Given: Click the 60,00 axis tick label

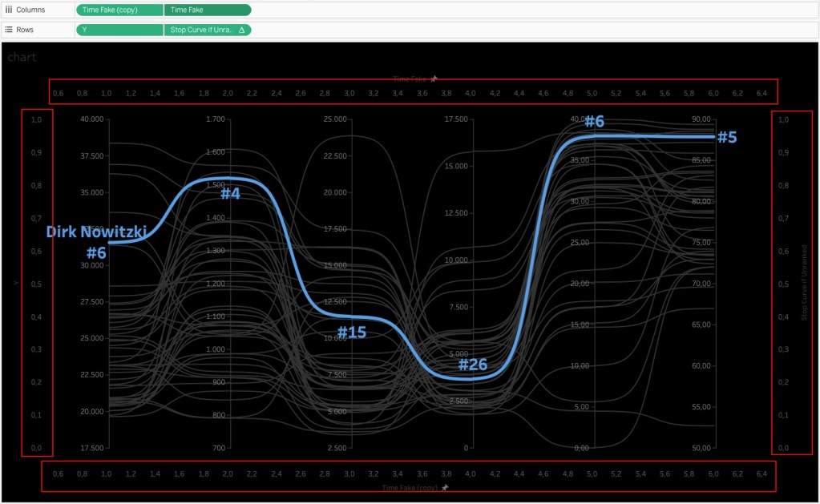Looking at the screenshot, I should 701,365.
